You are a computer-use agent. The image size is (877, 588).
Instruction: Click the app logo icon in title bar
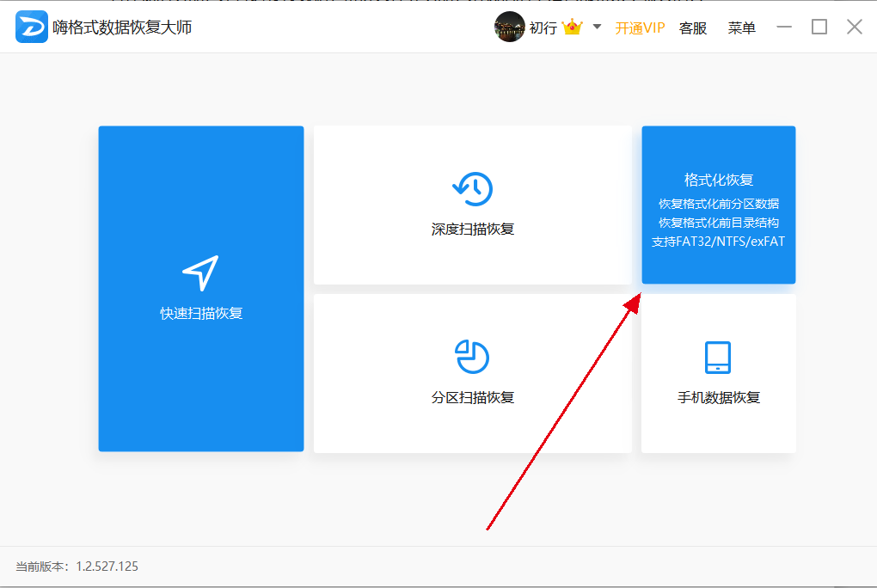(x=31, y=27)
